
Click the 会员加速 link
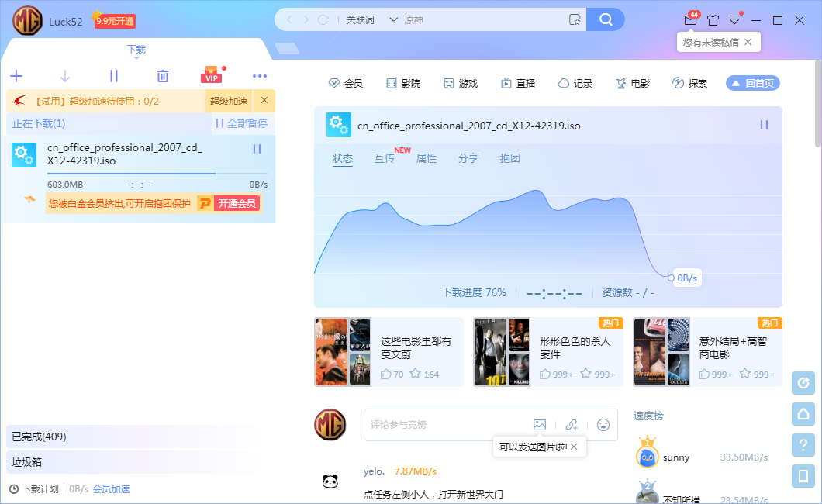coord(111,488)
